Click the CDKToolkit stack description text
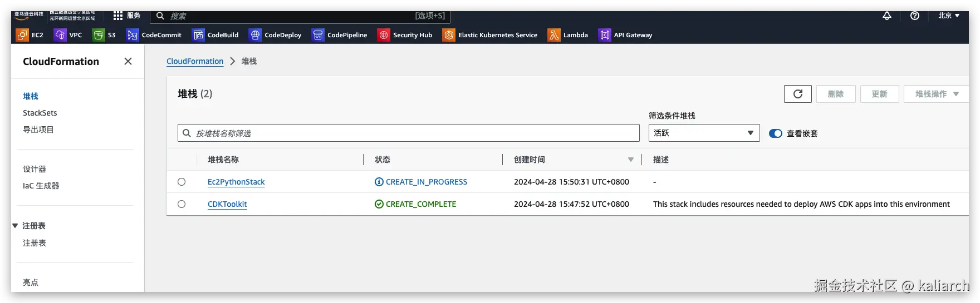The width and height of the screenshot is (980, 303). click(x=801, y=204)
